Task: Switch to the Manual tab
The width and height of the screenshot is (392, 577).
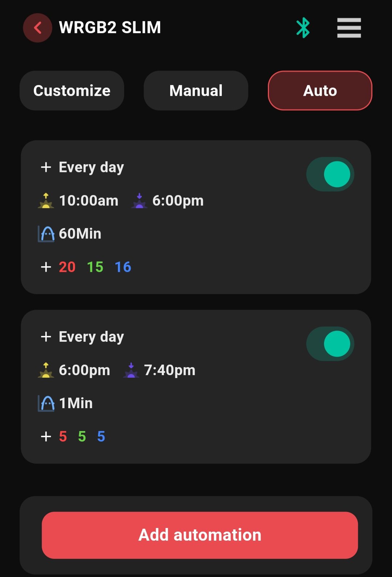Action: tap(196, 90)
